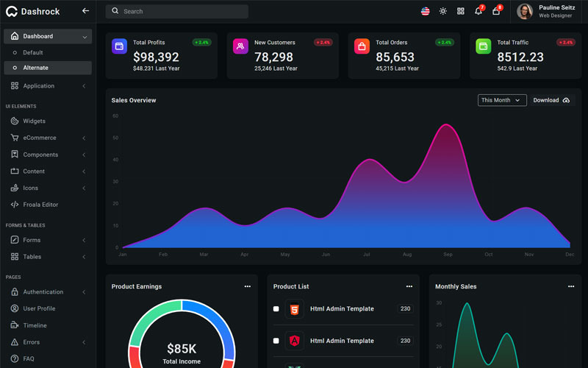Viewport: 588px width, 368px height.
Task: Open shopping bag cart icon in header
Action: (496, 11)
